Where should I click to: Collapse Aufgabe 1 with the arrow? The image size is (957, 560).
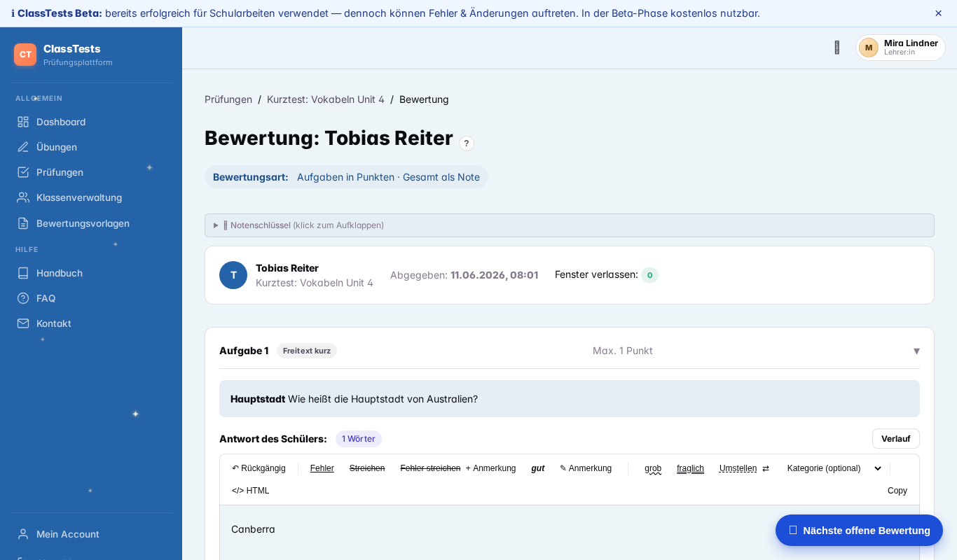[x=916, y=351]
